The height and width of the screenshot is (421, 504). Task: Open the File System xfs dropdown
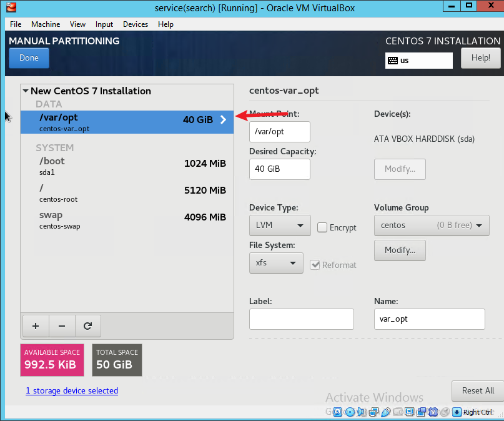click(x=276, y=263)
